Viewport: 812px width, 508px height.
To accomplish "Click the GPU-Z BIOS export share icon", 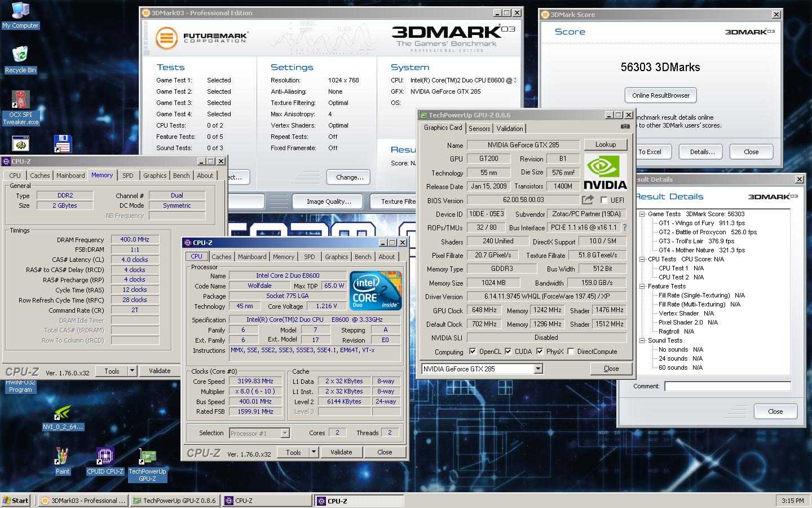I will (x=588, y=200).
